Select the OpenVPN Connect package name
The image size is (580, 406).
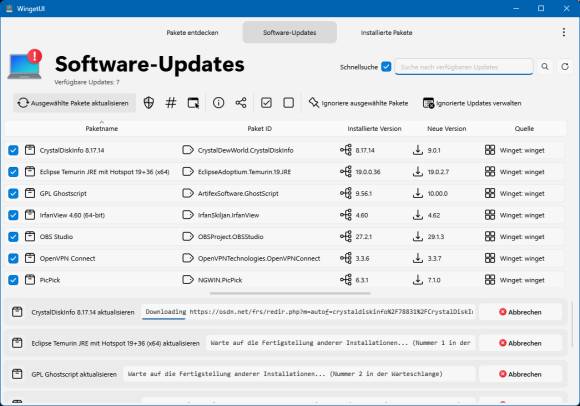pos(67,258)
